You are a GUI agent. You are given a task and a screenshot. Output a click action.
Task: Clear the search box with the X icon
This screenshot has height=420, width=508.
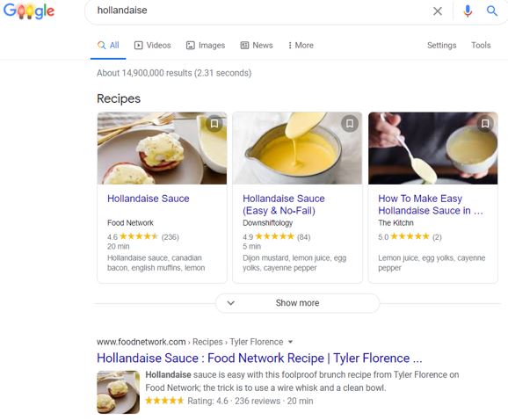(438, 11)
